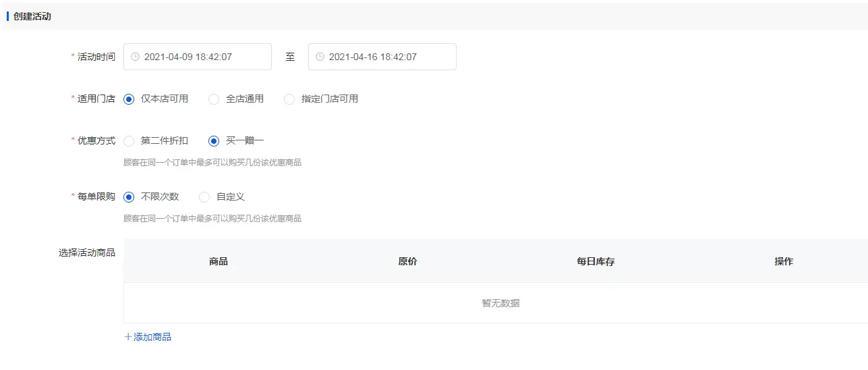Click the 选择活动商品 label

coord(87,253)
